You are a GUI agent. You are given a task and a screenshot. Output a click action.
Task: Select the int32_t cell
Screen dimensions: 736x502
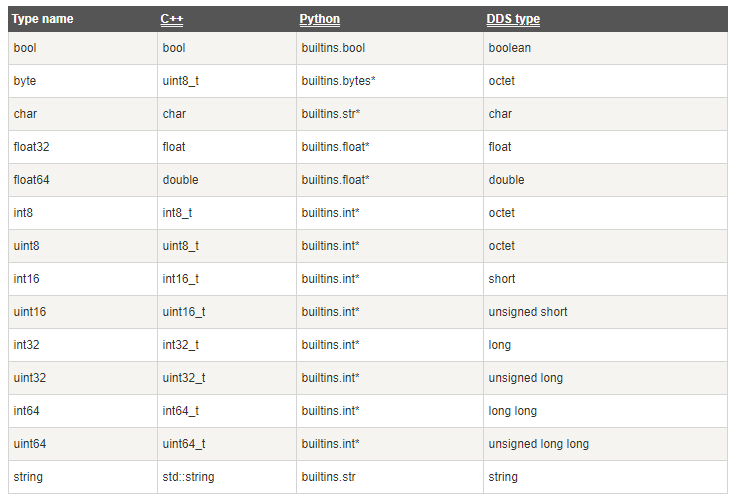click(x=181, y=345)
